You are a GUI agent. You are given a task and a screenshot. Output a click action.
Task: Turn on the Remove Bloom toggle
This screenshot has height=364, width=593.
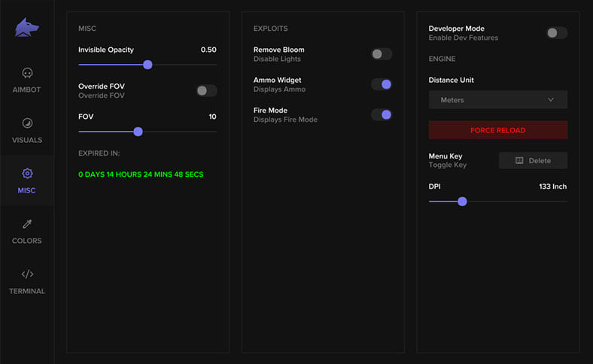pos(382,54)
